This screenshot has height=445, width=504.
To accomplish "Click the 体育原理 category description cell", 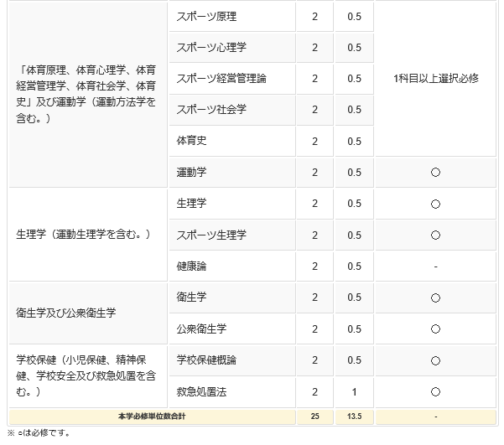I will (88, 95).
